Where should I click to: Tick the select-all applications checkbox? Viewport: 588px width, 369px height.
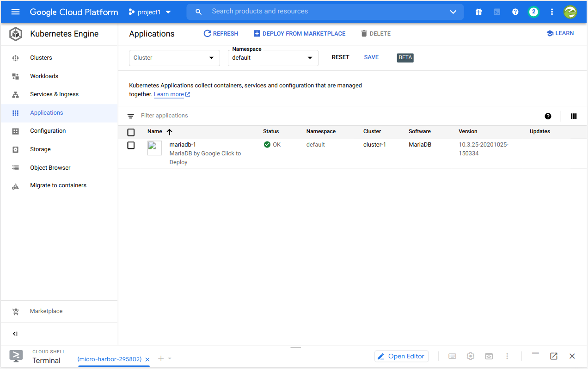131,132
